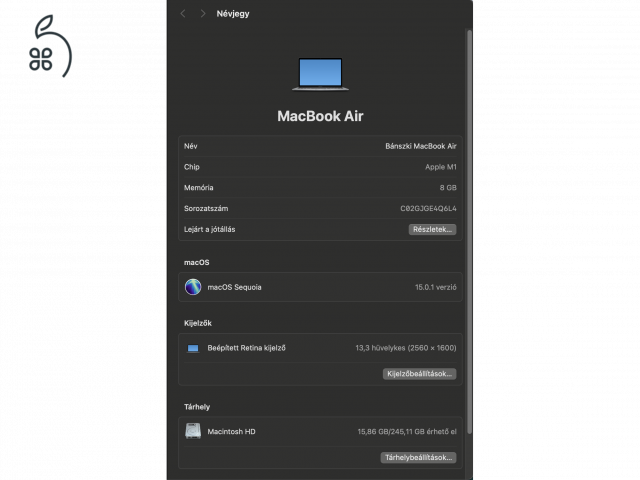The width and height of the screenshot is (640, 480).
Task: Click the 15.0.1 verzió text
Action: click(436, 287)
